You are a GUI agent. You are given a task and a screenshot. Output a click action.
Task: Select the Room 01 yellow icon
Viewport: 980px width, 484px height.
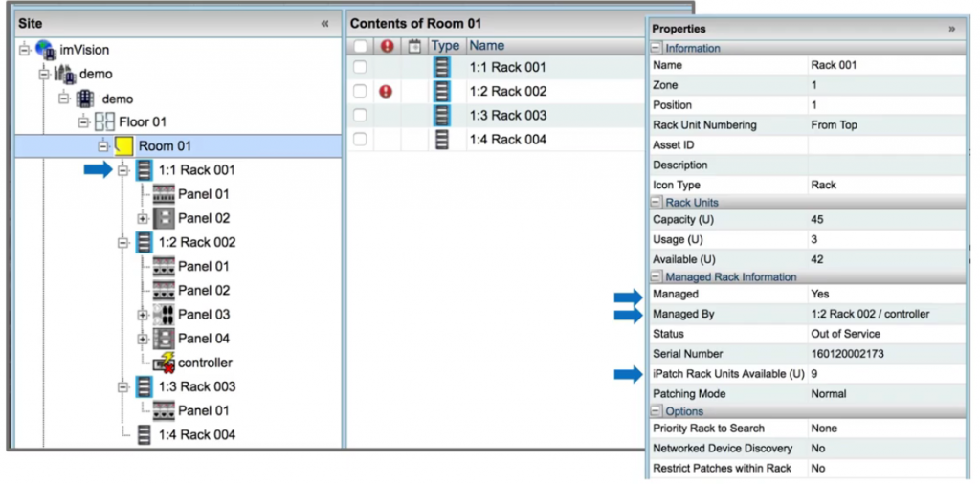[x=122, y=146]
